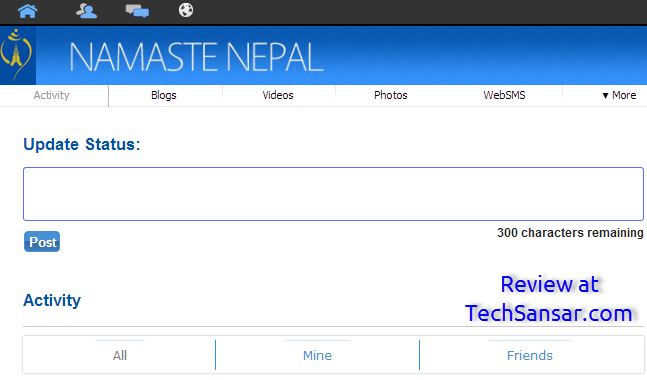Click the NAMASTE NEPAL banner title
The image size is (647, 380).
point(196,57)
